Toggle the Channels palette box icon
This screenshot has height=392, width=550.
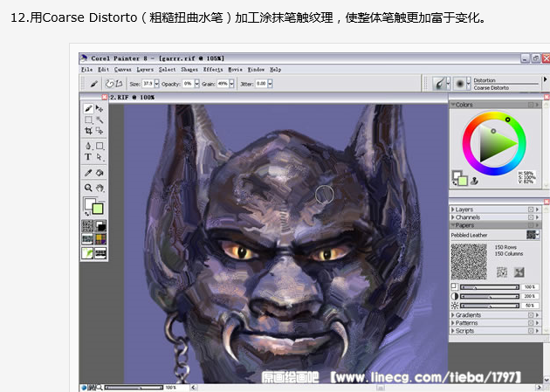tap(531, 217)
